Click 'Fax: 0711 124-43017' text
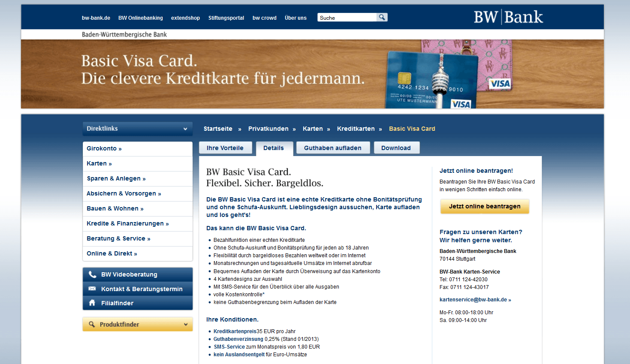This screenshot has width=630, height=364. point(464,287)
